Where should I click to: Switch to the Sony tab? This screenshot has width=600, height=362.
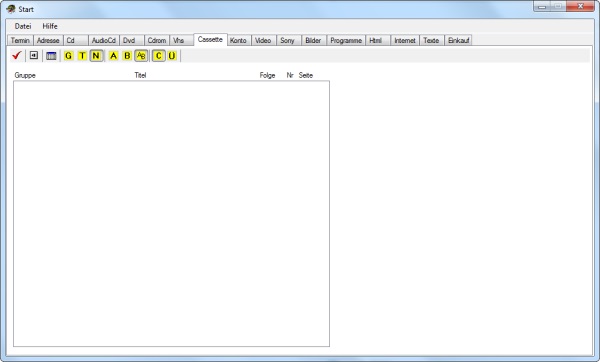coord(289,40)
